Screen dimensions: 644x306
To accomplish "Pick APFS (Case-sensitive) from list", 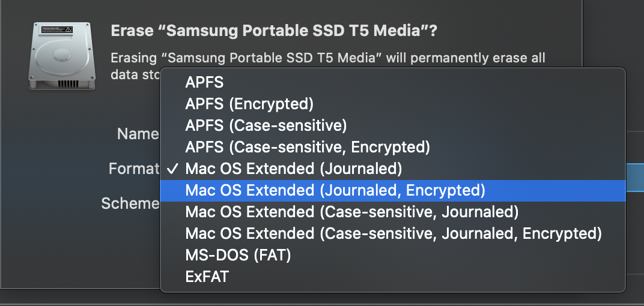I will pyautogui.click(x=266, y=125).
